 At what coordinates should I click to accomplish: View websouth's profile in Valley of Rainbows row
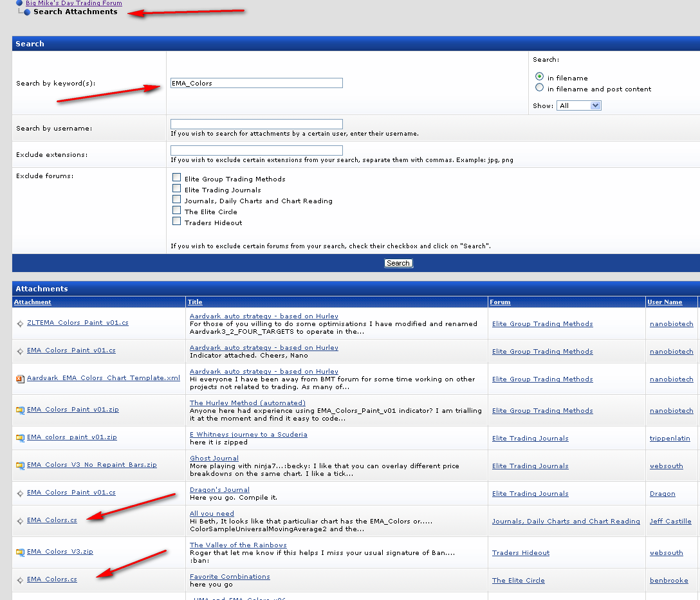coord(666,552)
